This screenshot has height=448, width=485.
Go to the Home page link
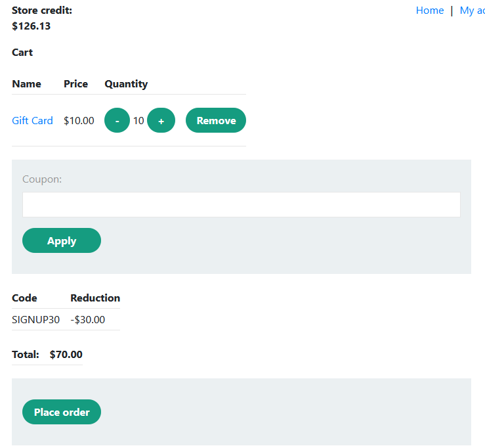[x=429, y=11]
